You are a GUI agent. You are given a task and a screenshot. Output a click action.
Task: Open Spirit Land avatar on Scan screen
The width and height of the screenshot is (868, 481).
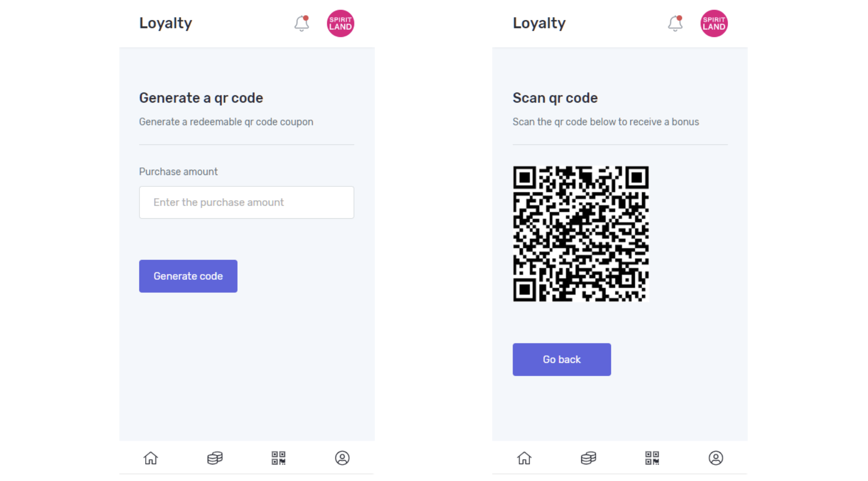(x=714, y=23)
